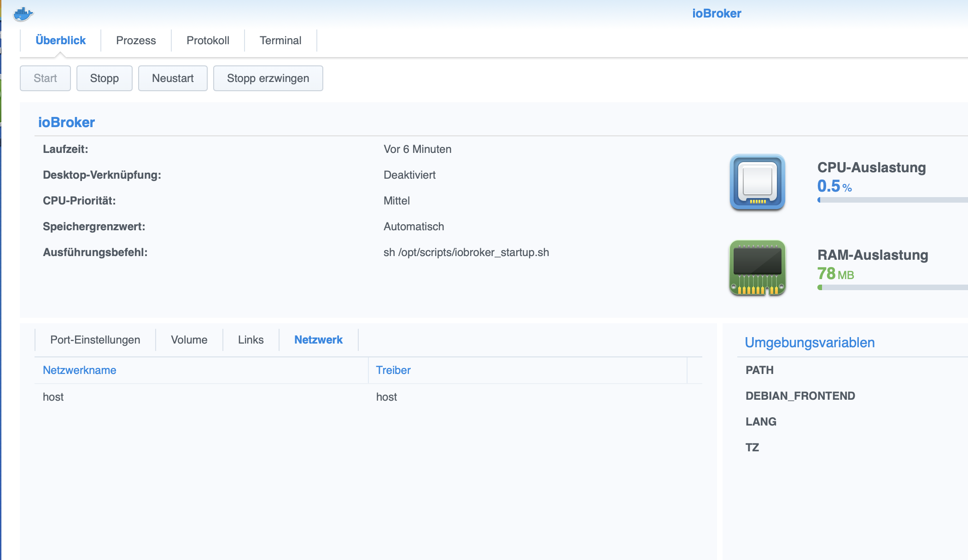Image resolution: width=968 pixels, height=560 pixels.
Task: Click the green RAM module icon
Action: (758, 268)
